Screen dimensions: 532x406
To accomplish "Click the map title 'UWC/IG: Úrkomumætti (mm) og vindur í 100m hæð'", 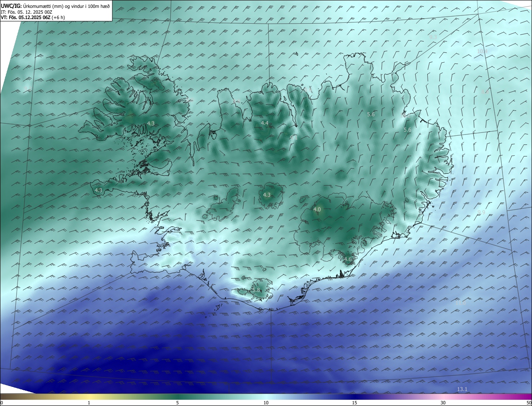I will coord(55,6).
